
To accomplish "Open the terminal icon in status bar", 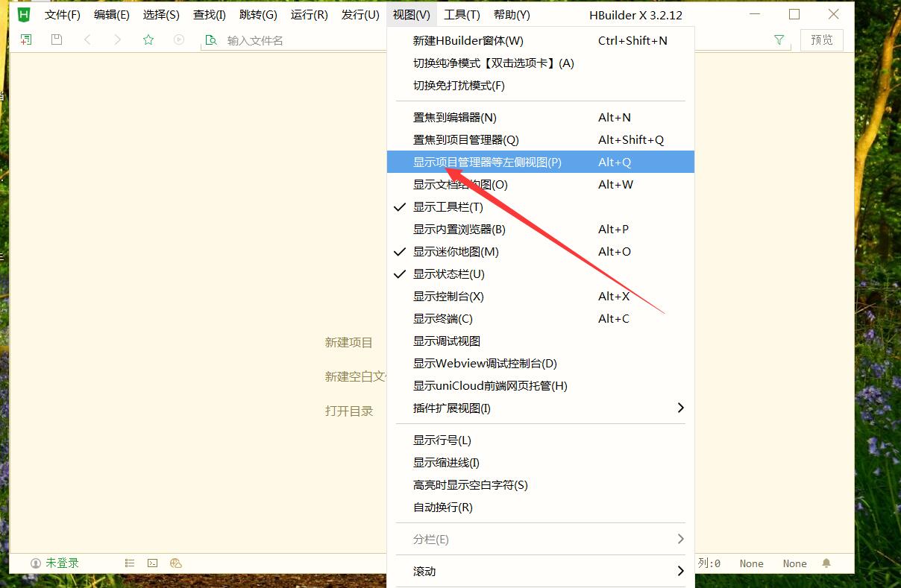I will [152, 563].
